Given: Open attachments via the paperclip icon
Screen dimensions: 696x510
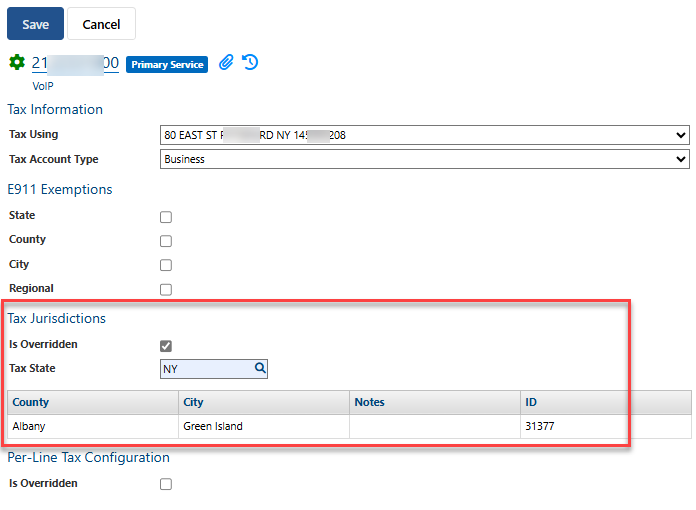Looking at the screenshot, I should pos(226,63).
